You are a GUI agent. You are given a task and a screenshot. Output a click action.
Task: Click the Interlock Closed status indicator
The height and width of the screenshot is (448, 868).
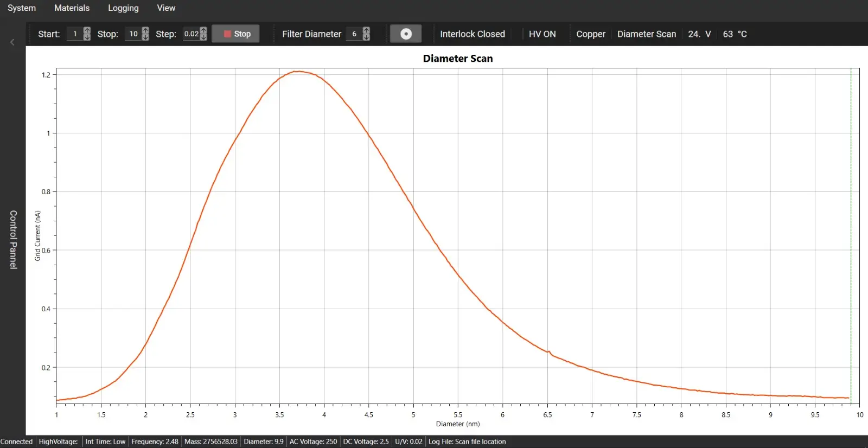coord(472,34)
